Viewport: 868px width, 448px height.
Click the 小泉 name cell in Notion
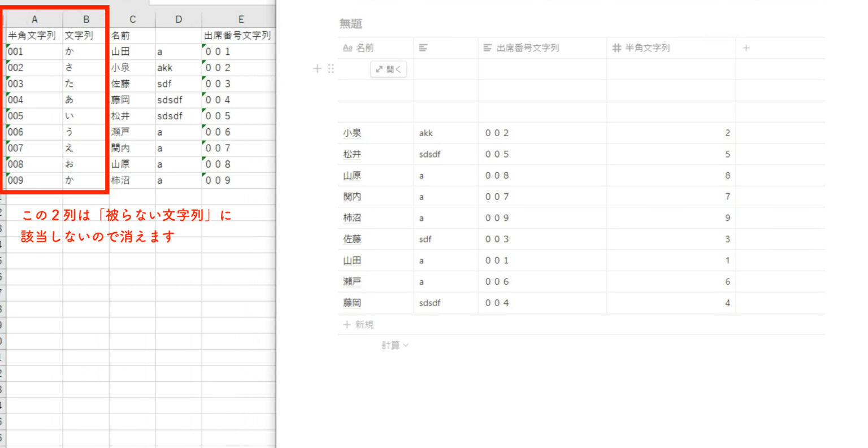click(352, 133)
